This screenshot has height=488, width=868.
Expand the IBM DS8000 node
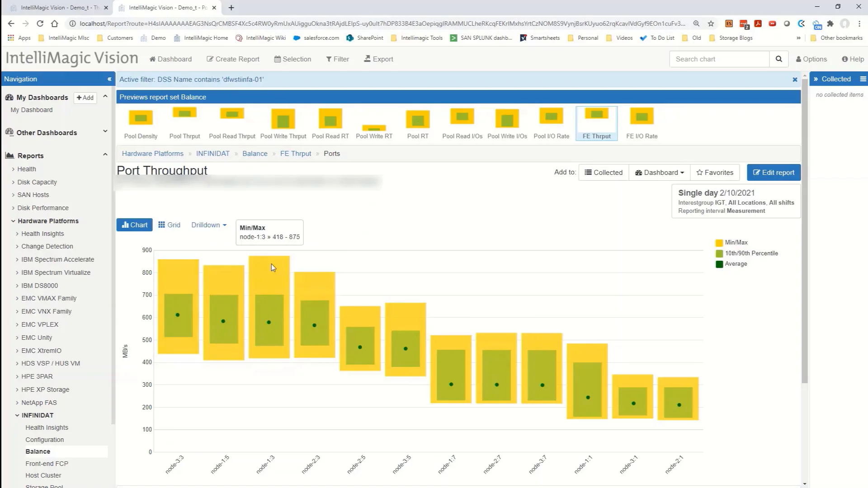click(x=17, y=286)
